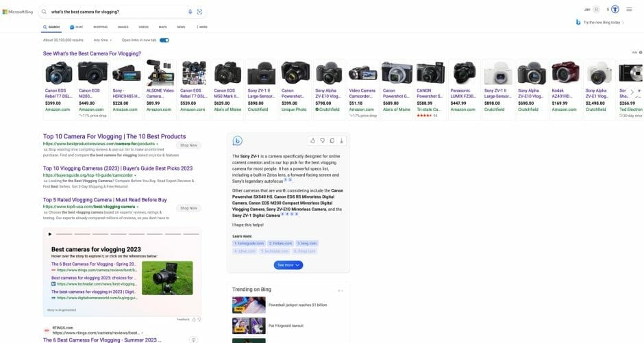Viewport: 644px width, 343px height.
Task: Open the hamburger menu at top right
Action: [629, 10]
